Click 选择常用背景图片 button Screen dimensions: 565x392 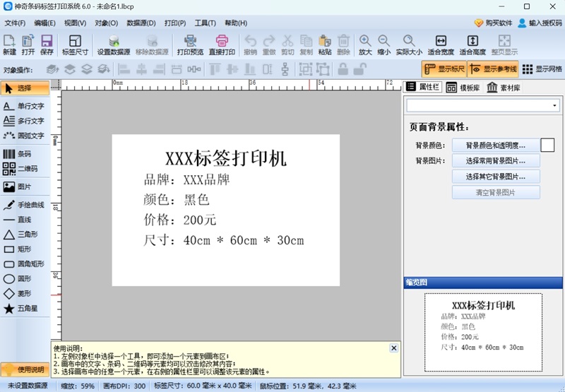[x=495, y=161]
